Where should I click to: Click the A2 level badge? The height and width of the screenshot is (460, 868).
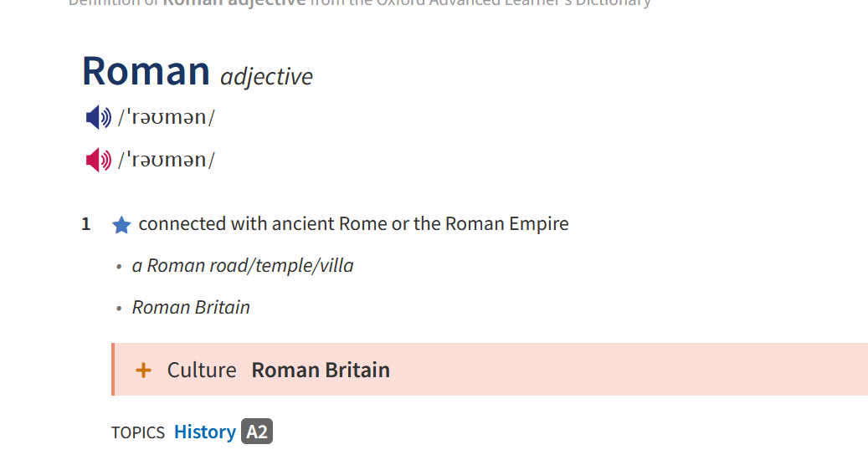(257, 432)
